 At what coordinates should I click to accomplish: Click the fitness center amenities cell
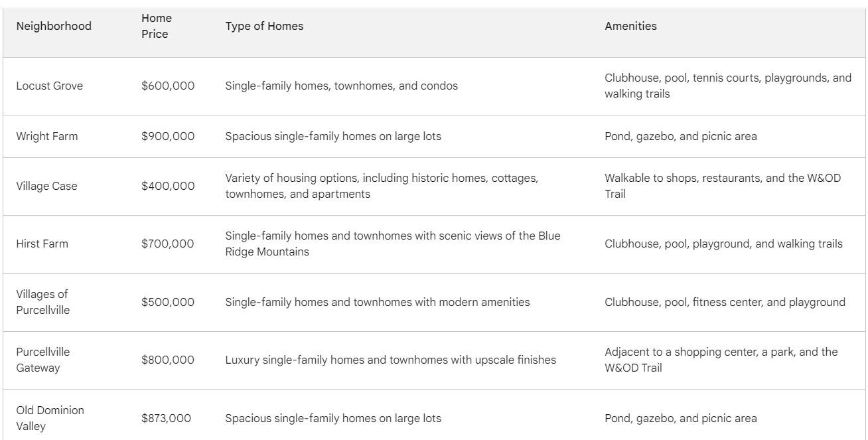[725, 303]
